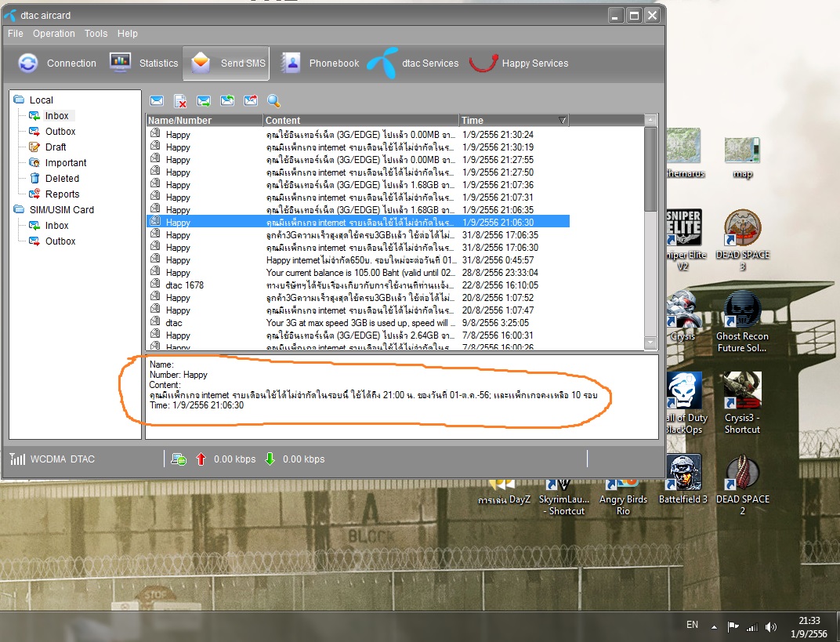
Task: Toggle sort arrow on Time column
Action: [x=562, y=120]
